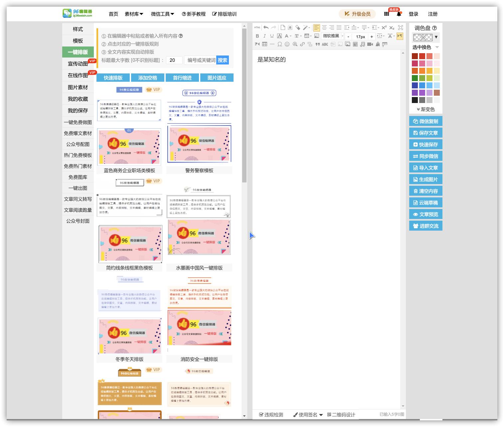Click the 搜索 button
Image resolution: width=504 pixels, height=427 pixels.
[x=223, y=60]
